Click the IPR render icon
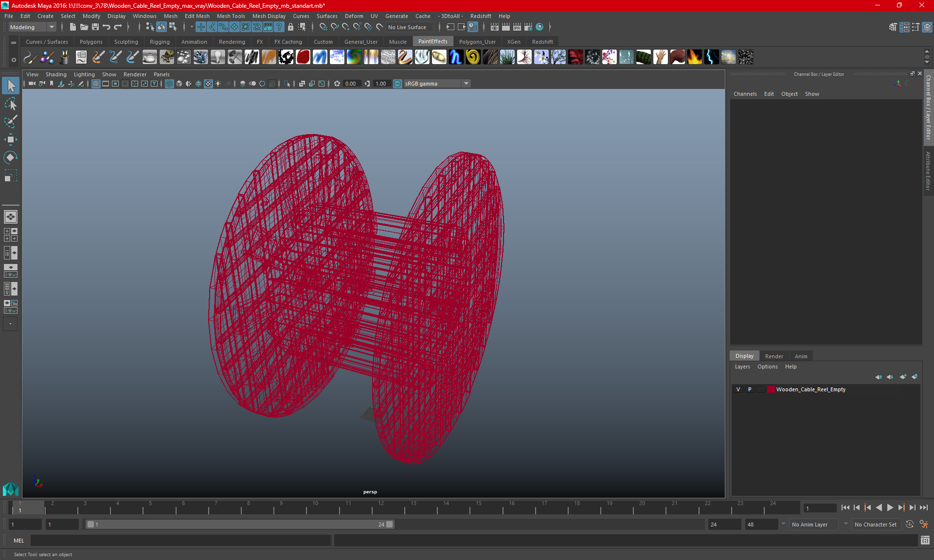This screenshot has height=560, width=934. (x=517, y=27)
